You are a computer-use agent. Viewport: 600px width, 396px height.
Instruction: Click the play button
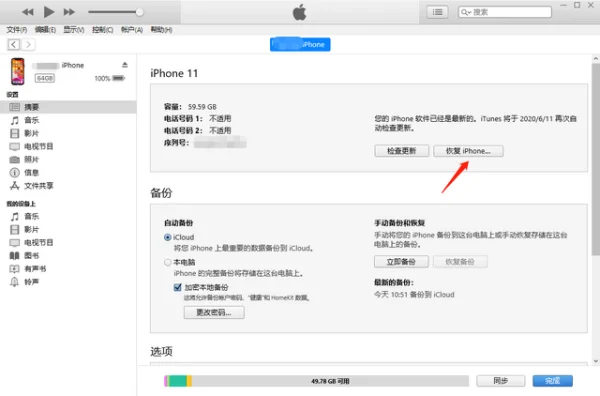point(49,12)
